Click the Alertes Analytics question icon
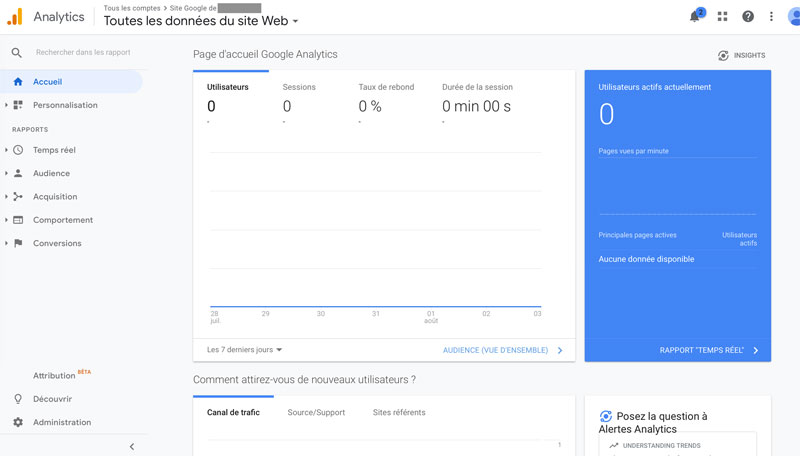 [606, 416]
